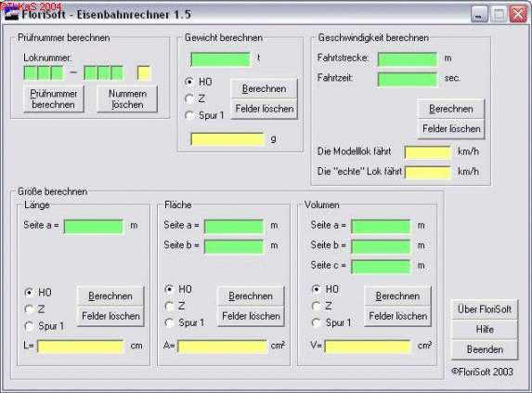Image resolution: width=532 pixels, height=393 pixels.
Task: Select Z radio in Volumen group
Action: click(x=317, y=306)
